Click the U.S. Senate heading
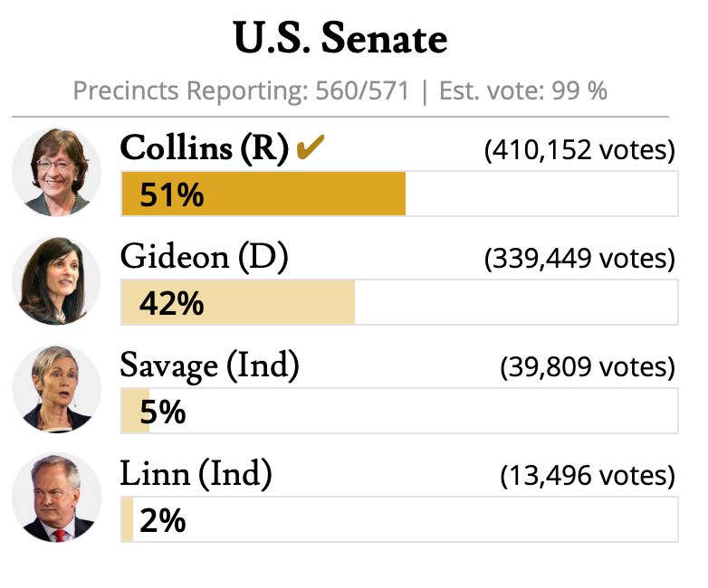 click(340, 39)
